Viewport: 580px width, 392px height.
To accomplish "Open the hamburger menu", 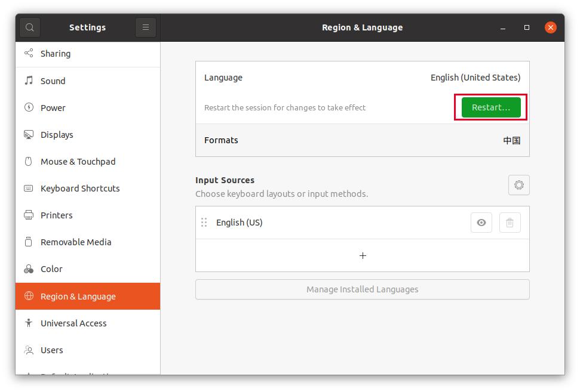I will (145, 27).
